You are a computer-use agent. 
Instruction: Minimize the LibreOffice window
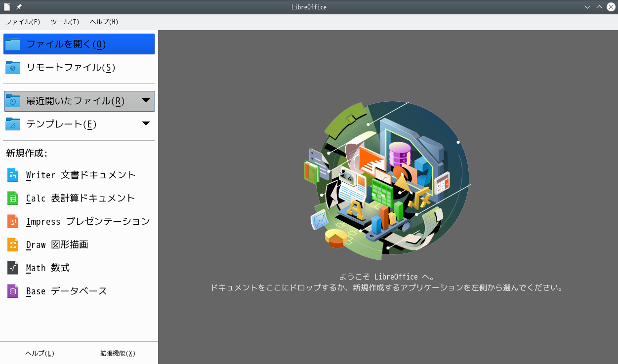tap(587, 7)
